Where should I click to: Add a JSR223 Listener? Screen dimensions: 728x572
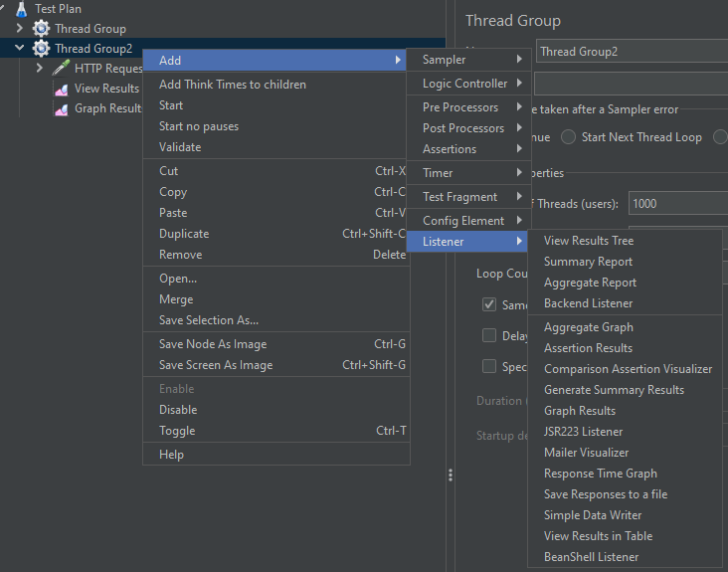point(625,432)
